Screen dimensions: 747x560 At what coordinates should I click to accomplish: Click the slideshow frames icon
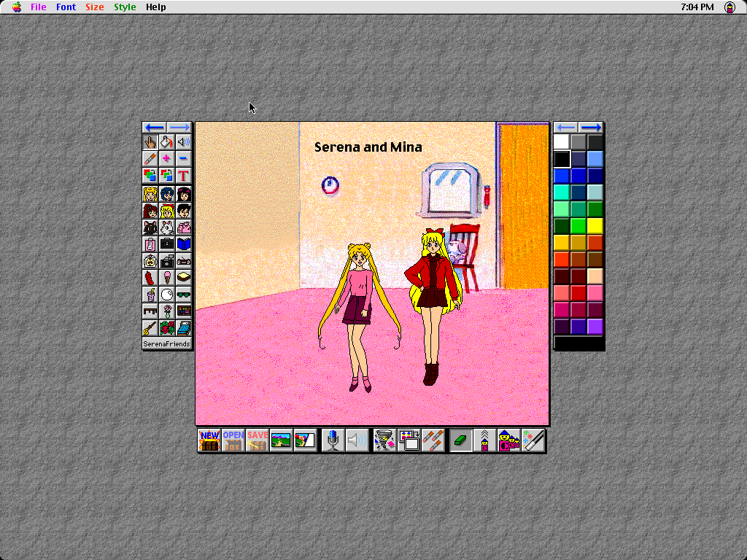(409, 440)
